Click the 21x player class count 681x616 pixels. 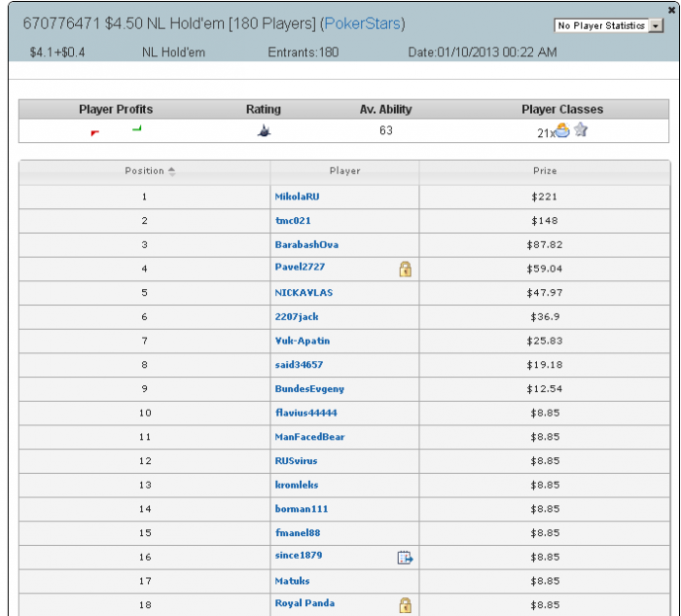(x=546, y=133)
